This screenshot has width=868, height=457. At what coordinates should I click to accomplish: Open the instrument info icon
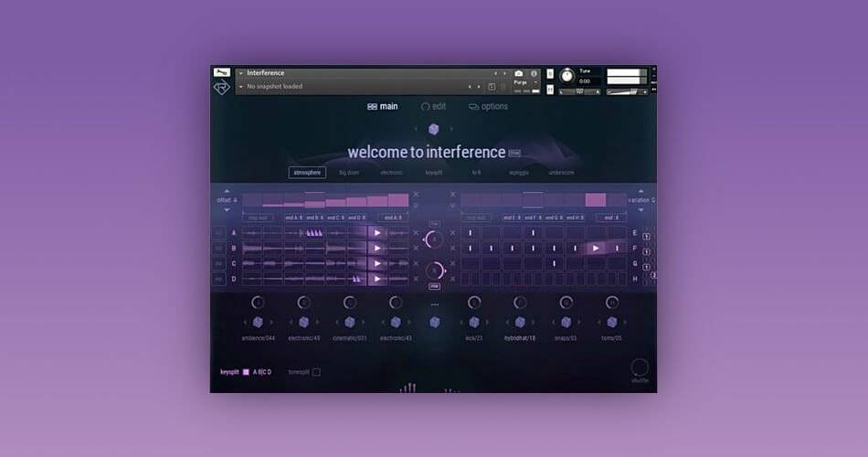534,73
